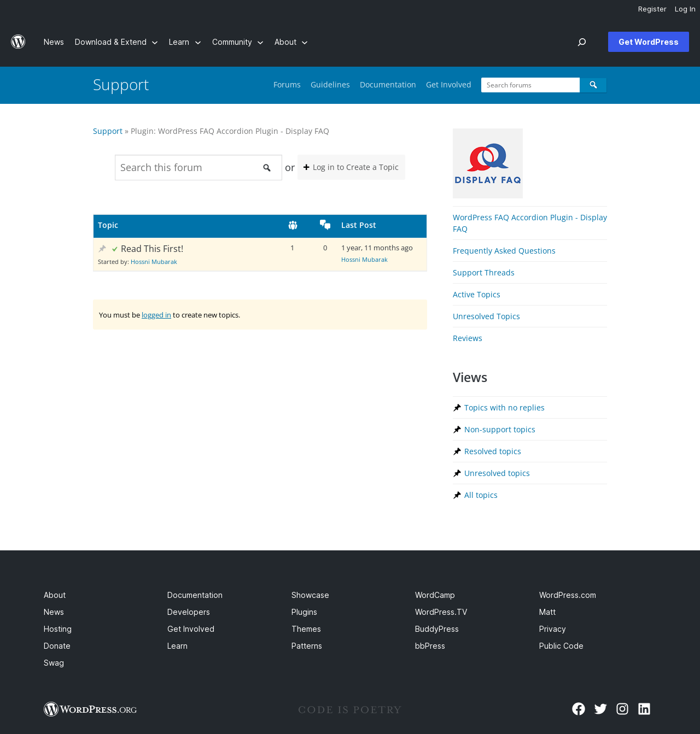This screenshot has height=734, width=700.
Task: Click the green resolved checkmark icon
Action: (115, 249)
